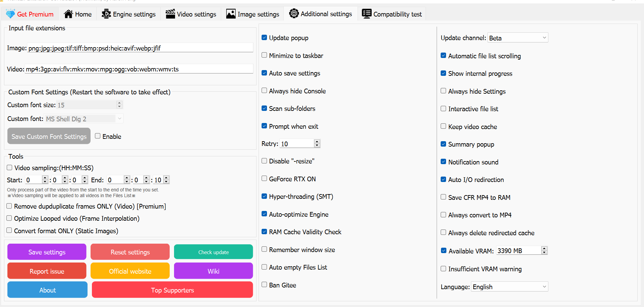
Task: Enable Minimize to taskbar
Action: click(x=264, y=55)
